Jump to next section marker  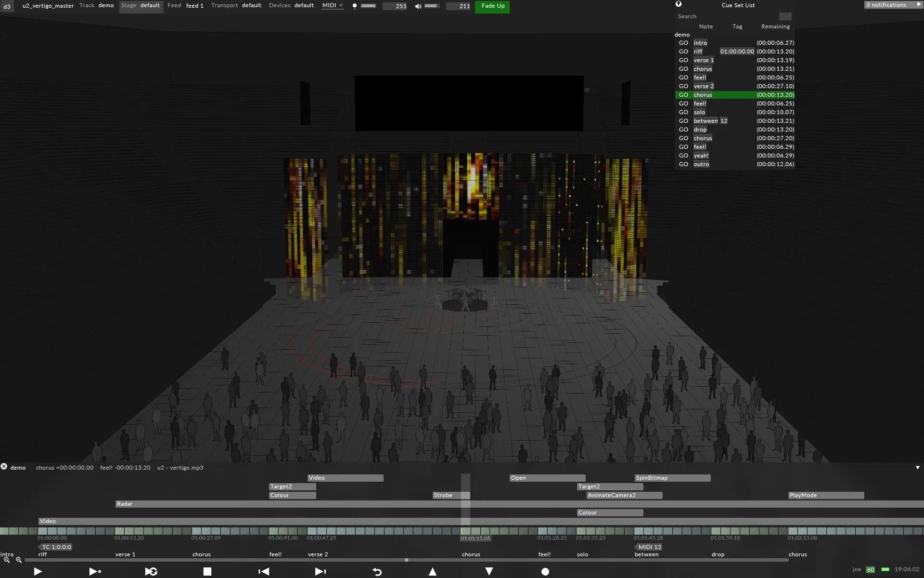[x=320, y=571]
